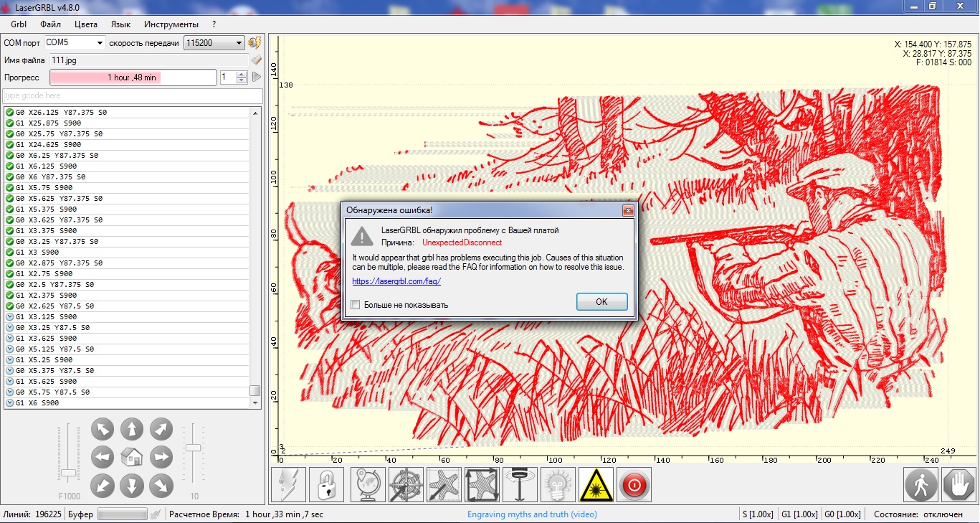
Task: Click the G0 [1.00x] override indicator
Action: tap(842, 514)
